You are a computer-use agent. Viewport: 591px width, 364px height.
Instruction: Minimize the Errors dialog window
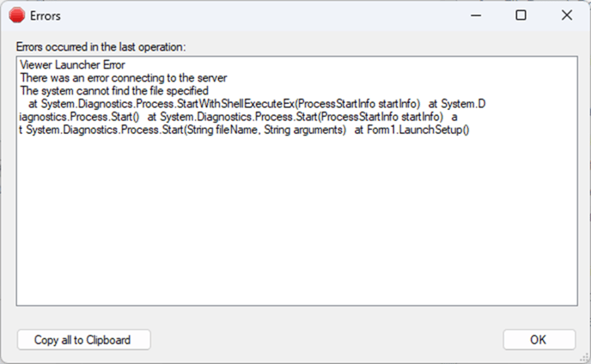coord(476,15)
